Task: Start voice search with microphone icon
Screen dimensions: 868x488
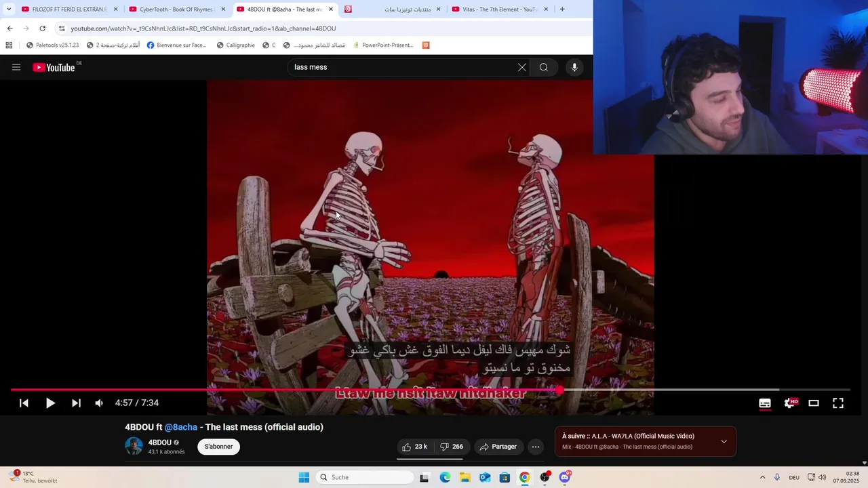Action: [x=574, y=67]
